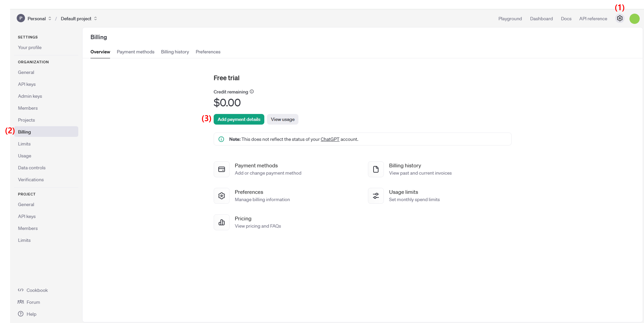Click info icon beside Credit remaining

click(x=252, y=92)
